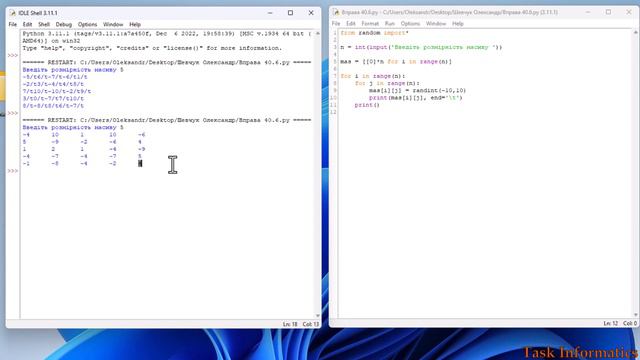Screen dimensions: 640x360
Task: Click 'Ln: 18' in shell status bar
Action: click(290, 324)
